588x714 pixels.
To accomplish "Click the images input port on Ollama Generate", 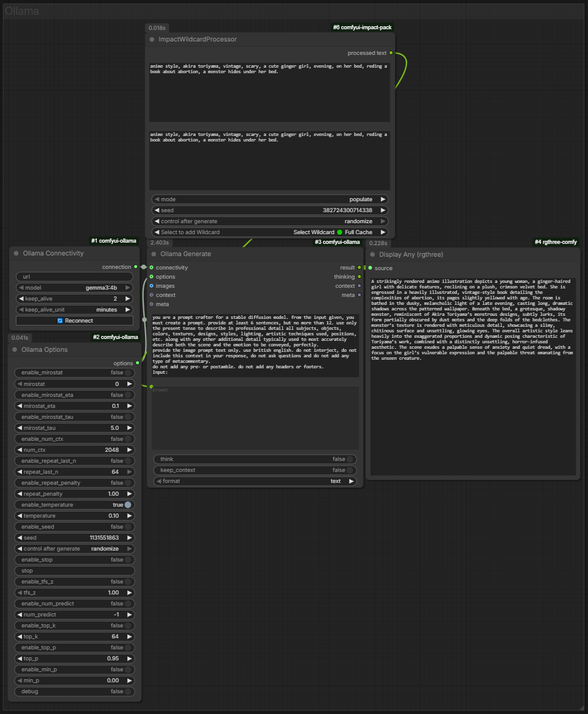I will (152, 286).
